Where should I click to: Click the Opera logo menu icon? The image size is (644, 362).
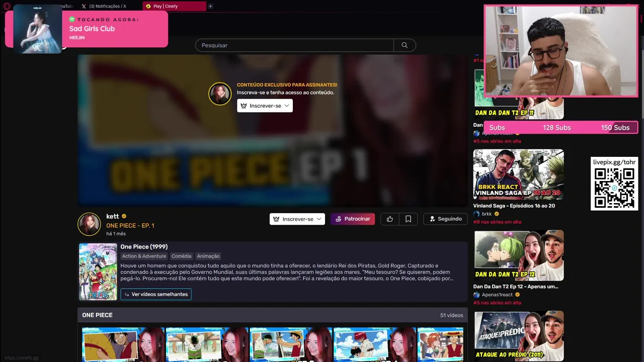(7, 6)
